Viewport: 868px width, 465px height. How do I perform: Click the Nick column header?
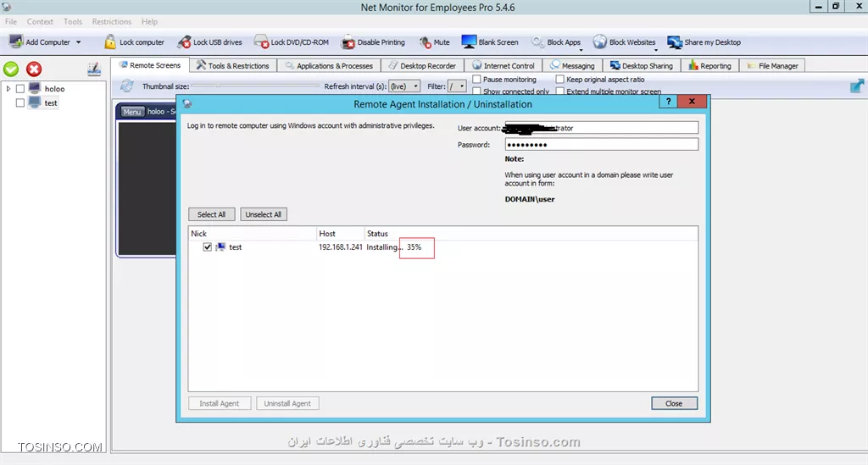pyautogui.click(x=253, y=233)
